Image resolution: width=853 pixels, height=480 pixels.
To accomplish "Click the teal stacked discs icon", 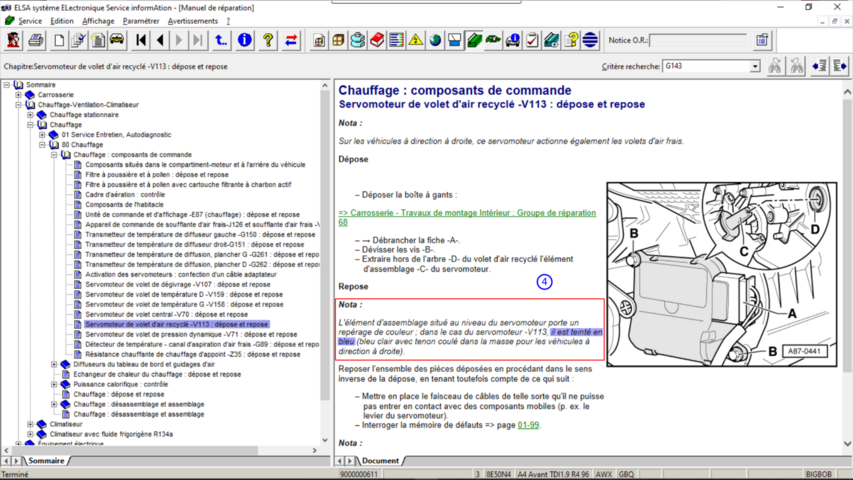I will (x=357, y=40).
